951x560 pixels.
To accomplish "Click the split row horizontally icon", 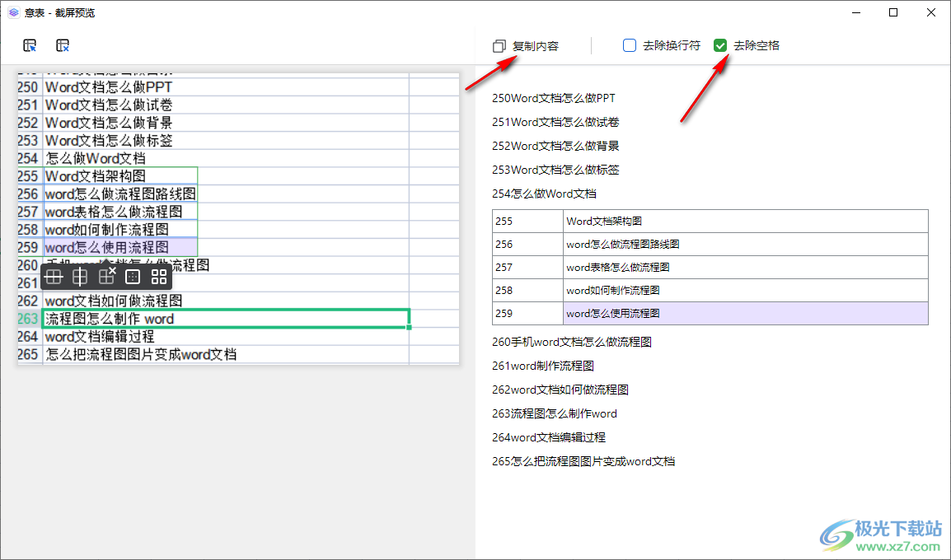I will (x=54, y=277).
